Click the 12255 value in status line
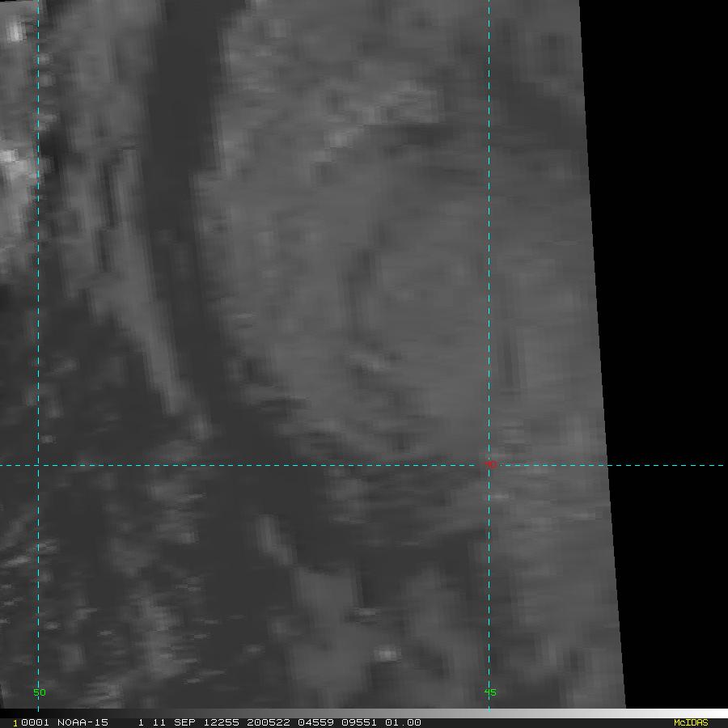The width and height of the screenshot is (728, 728). 205,722
